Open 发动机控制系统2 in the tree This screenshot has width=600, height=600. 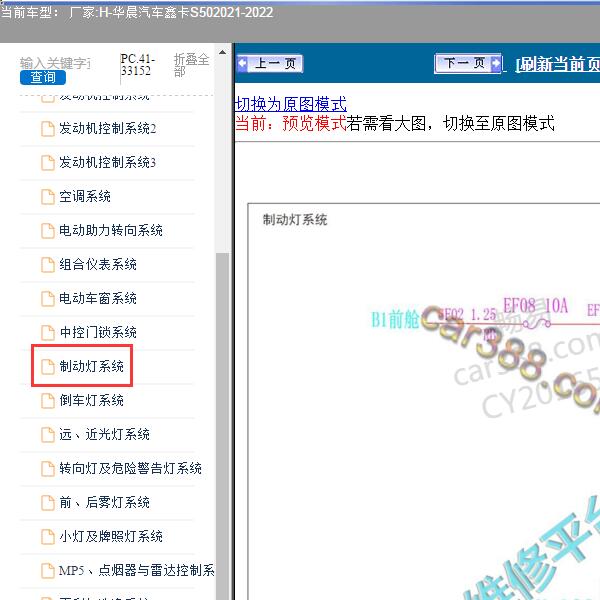pyautogui.click(x=108, y=129)
